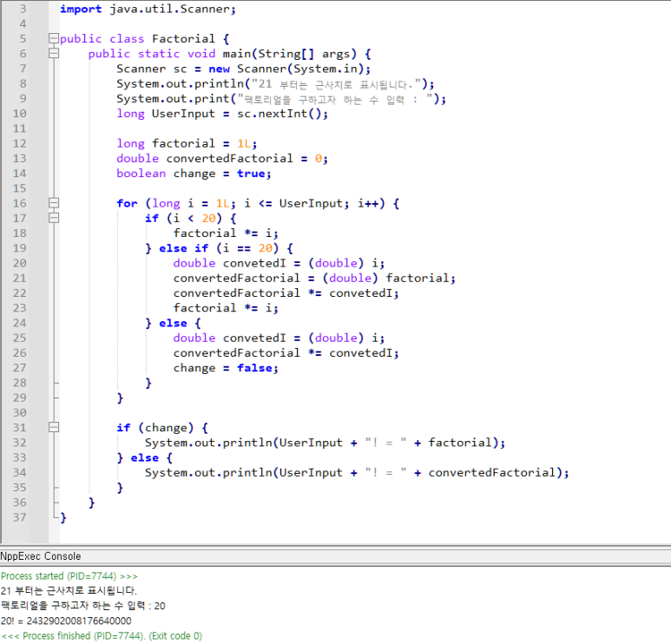Click 'if (change) {' text

(x=162, y=428)
